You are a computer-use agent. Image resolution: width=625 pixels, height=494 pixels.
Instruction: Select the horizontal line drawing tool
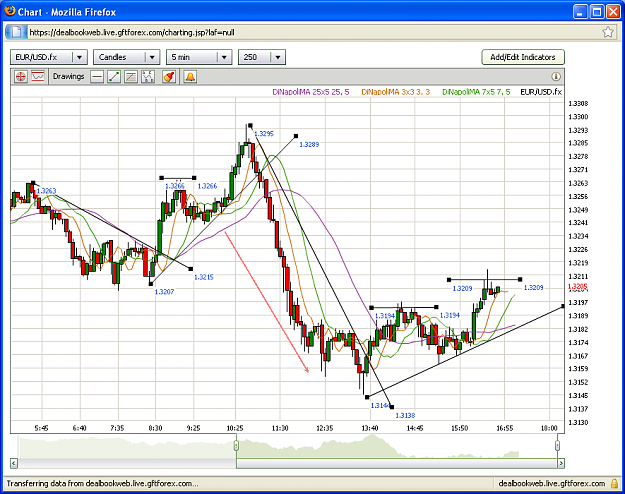point(97,77)
